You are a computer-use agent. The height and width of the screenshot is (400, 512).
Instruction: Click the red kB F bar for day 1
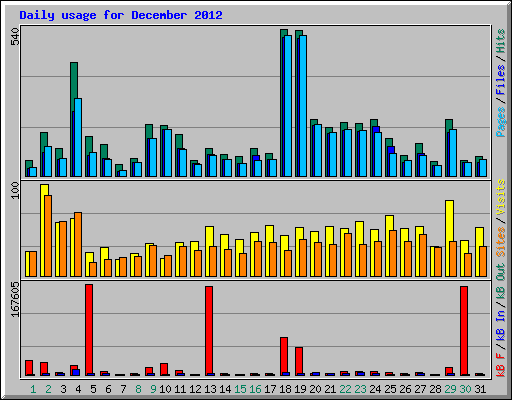(29, 368)
